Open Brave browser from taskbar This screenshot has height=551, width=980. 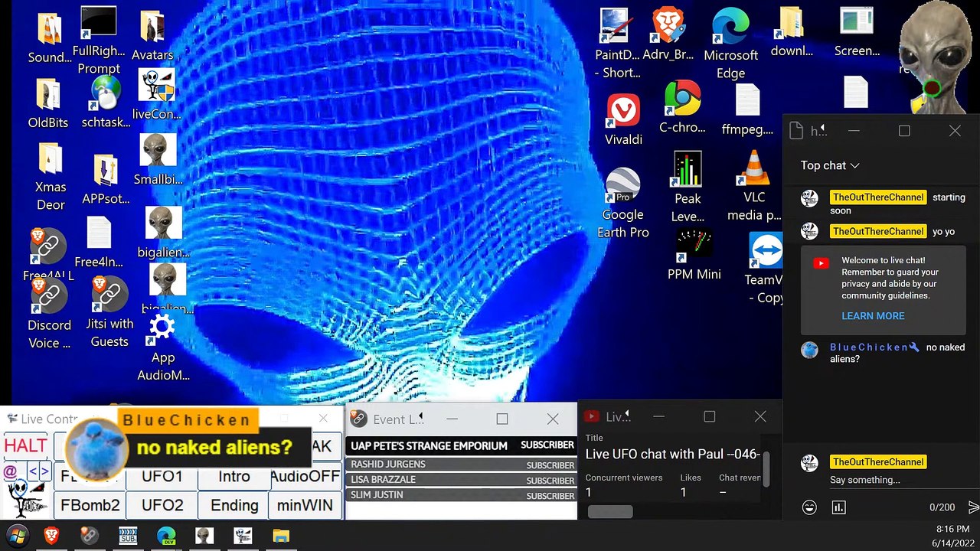(x=52, y=536)
